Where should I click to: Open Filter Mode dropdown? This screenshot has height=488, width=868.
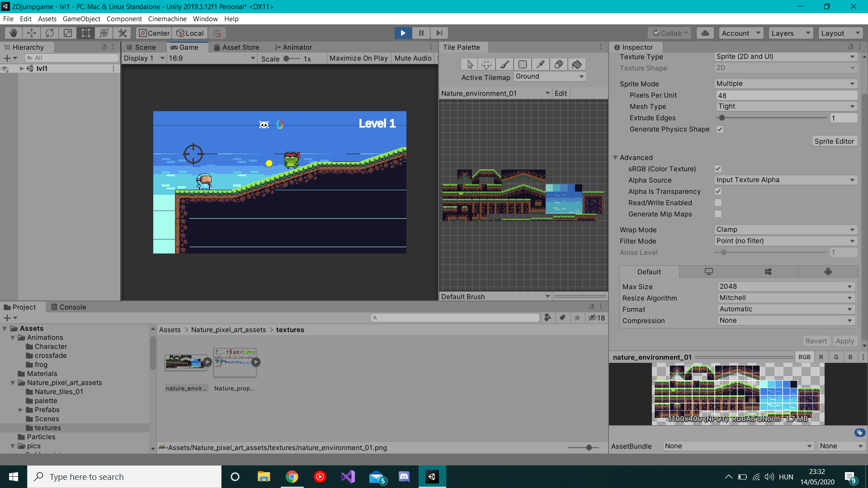click(786, 241)
